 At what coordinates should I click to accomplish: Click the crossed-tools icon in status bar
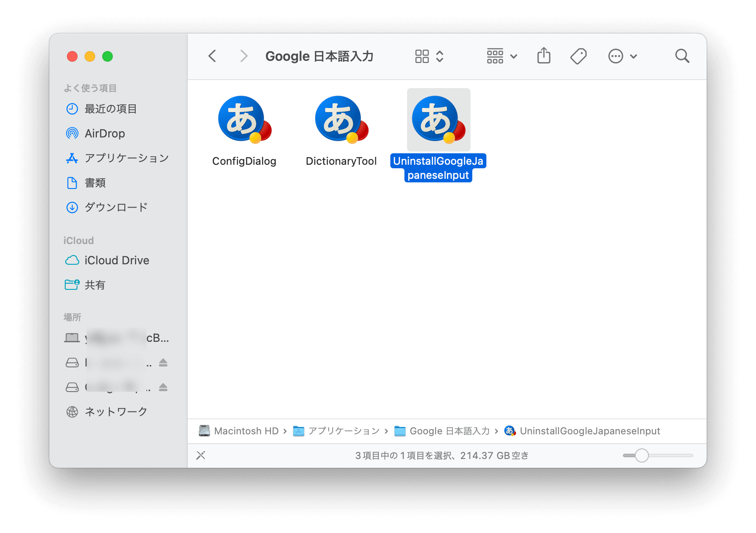(x=201, y=455)
